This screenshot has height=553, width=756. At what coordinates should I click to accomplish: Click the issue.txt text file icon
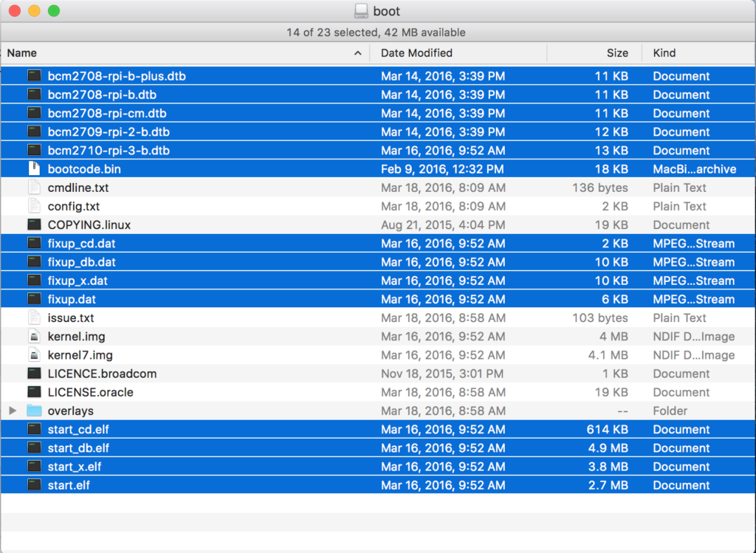(34, 317)
